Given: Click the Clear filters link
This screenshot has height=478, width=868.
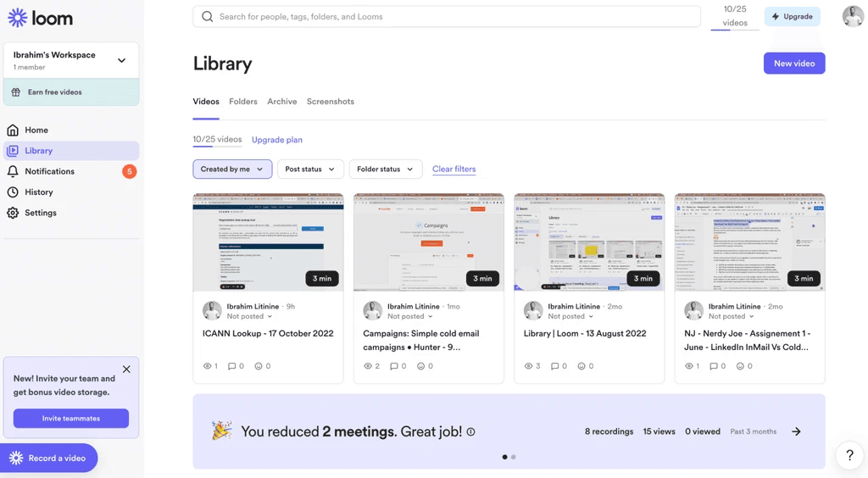Looking at the screenshot, I should (453, 170).
